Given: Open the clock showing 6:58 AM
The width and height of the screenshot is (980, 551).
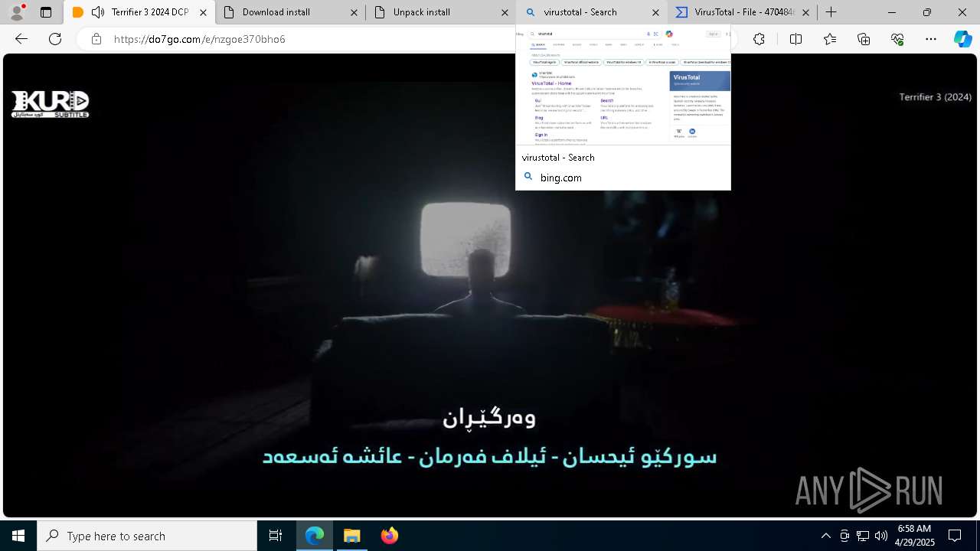Looking at the screenshot, I should (914, 536).
